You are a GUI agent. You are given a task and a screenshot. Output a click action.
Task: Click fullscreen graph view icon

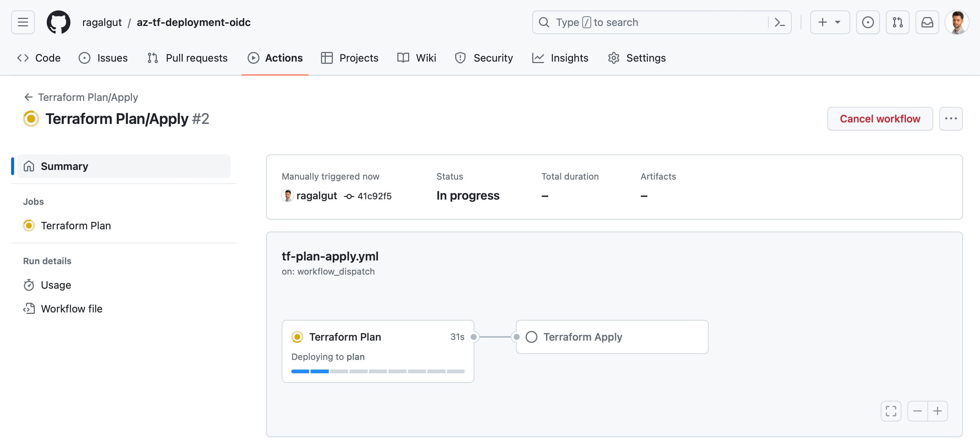point(891,411)
